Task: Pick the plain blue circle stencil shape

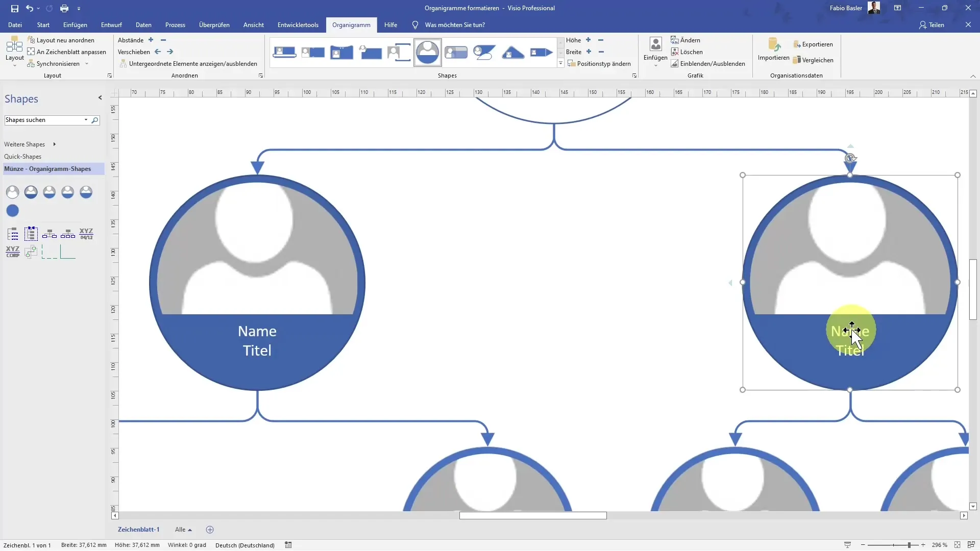Action: coord(13,210)
